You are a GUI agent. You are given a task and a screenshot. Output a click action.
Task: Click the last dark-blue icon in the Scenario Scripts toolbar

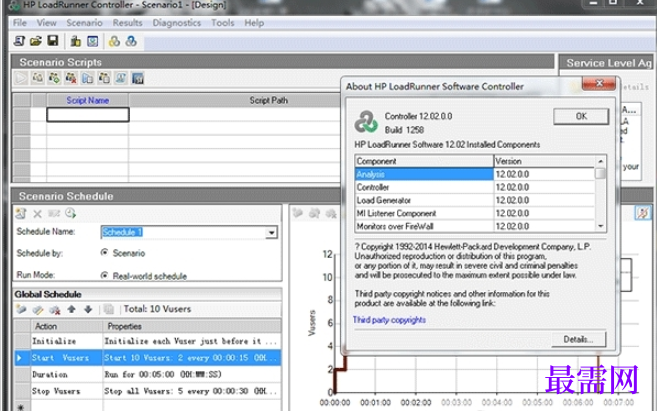tap(137, 78)
